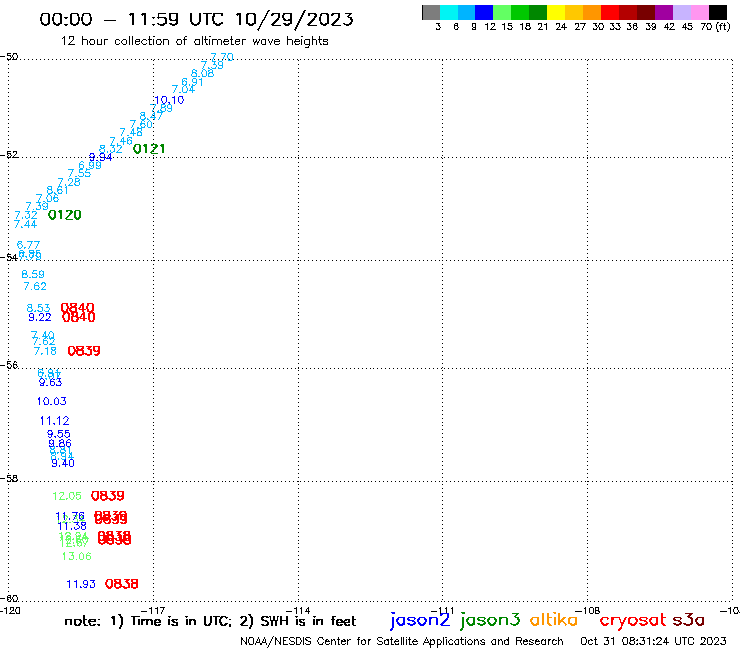Image resolution: width=740 pixels, height=650 pixels.
Task: Click the light green swatch in the color scale
Action: 502,12
